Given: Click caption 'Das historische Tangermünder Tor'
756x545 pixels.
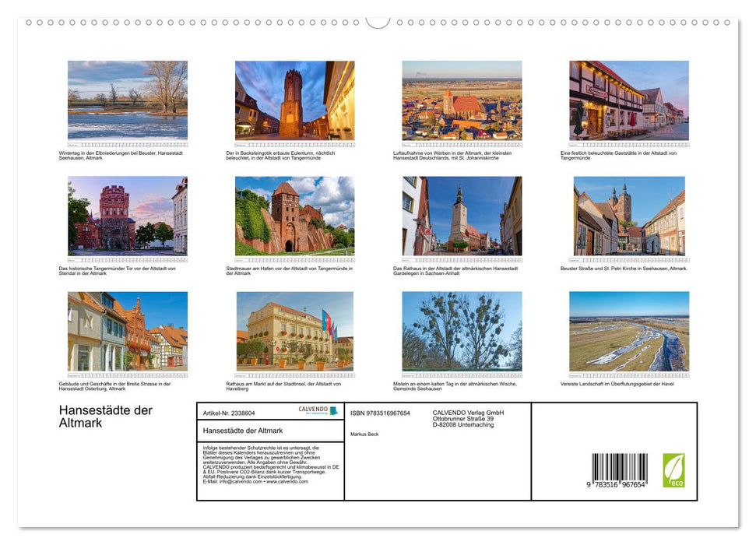Looking at the screenshot, I should (117, 271).
